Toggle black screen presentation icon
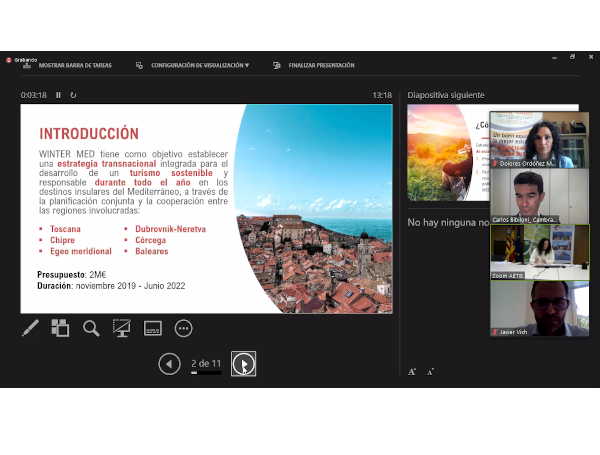 tap(122, 328)
